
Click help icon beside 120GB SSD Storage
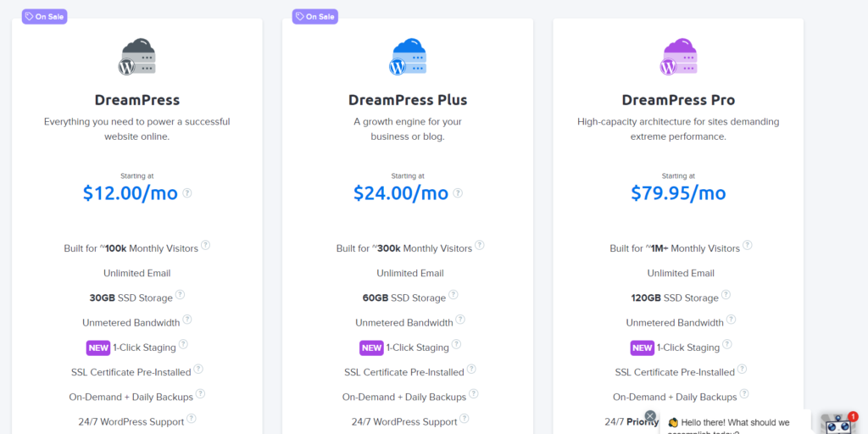coord(726,294)
